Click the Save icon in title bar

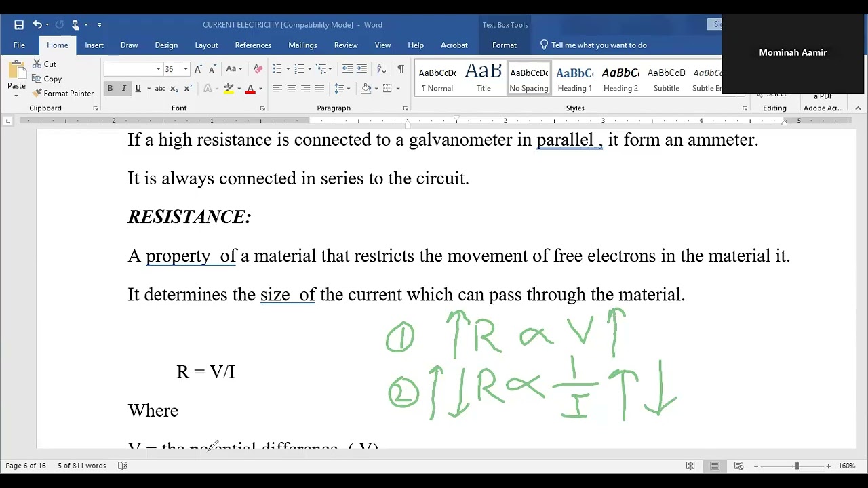click(x=19, y=25)
